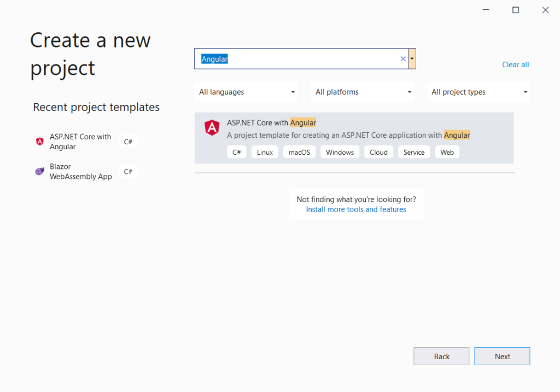The width and height of the screenshot is (560, 392).
Task: Click the Service tag
Action: pos(414,152)
